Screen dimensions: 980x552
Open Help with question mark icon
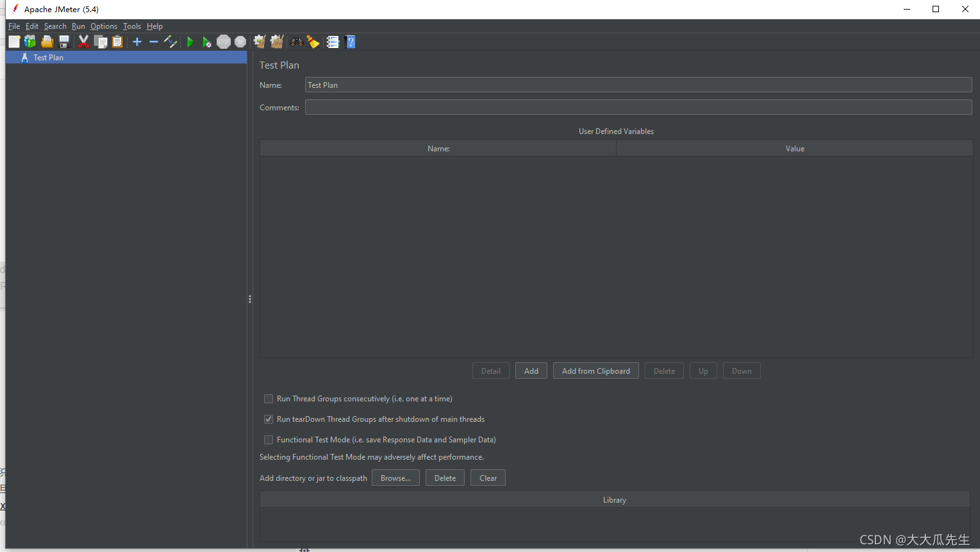click(x=350, y=42)
